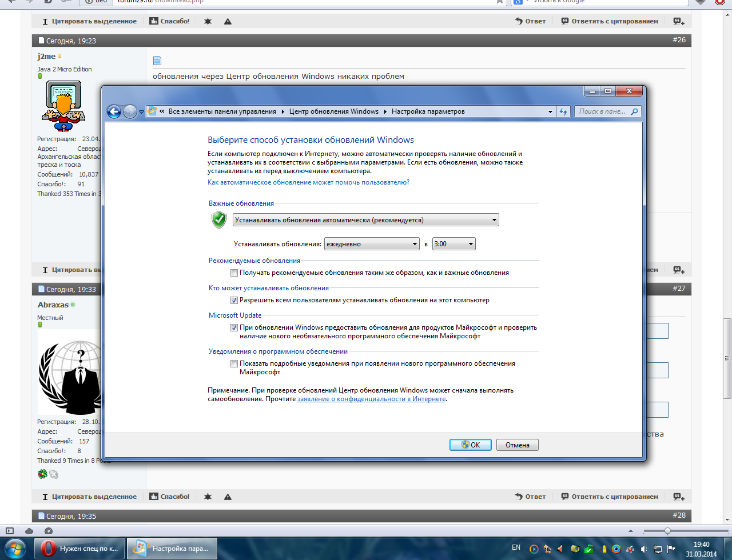Click username 'Abraxas' in post #27
The height and width of the screenshot is (560, 732).
53,305
